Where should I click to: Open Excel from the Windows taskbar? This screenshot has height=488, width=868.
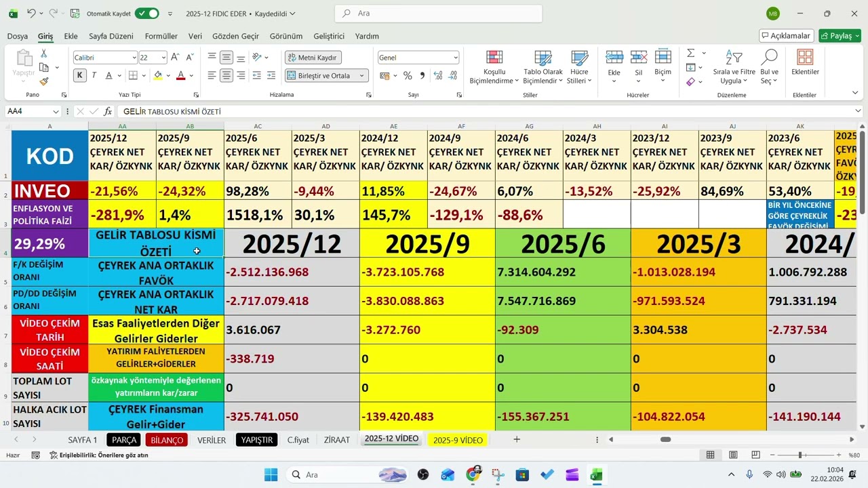tap(596, 474)
